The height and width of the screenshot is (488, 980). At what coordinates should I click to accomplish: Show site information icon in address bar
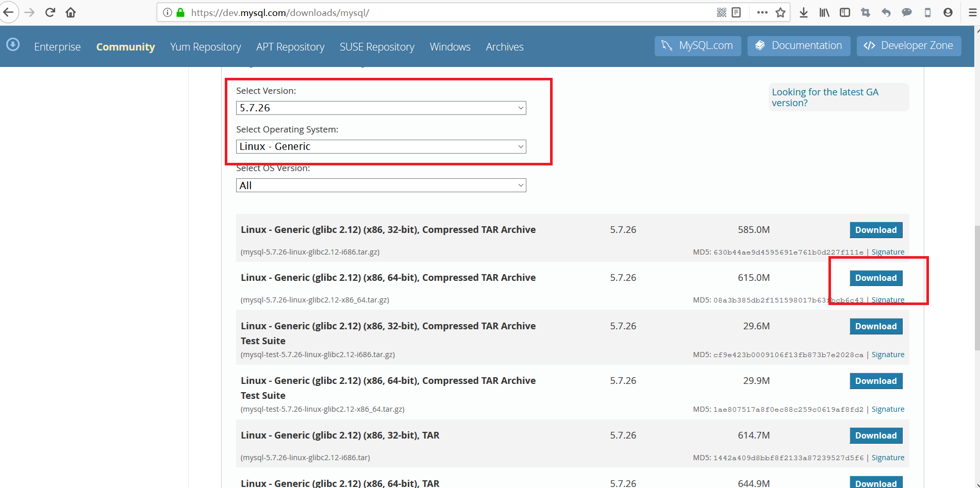168,12
